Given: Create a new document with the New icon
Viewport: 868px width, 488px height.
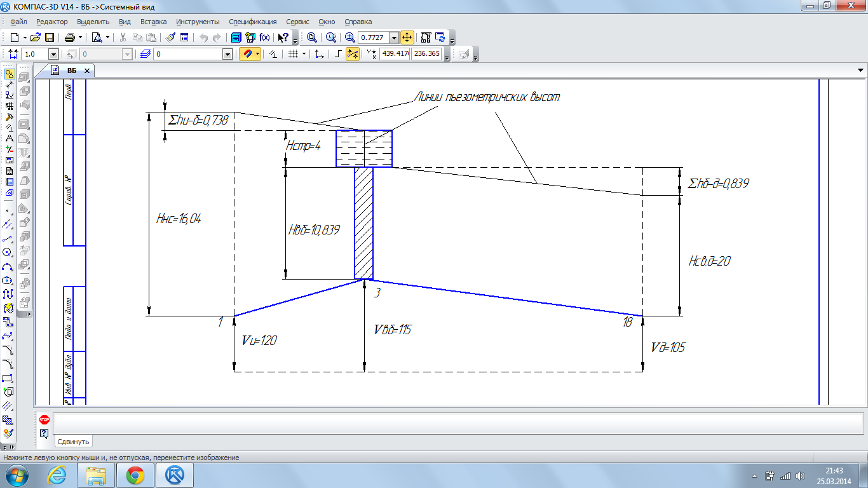Looking at the screenshot, I should point(15,37).
